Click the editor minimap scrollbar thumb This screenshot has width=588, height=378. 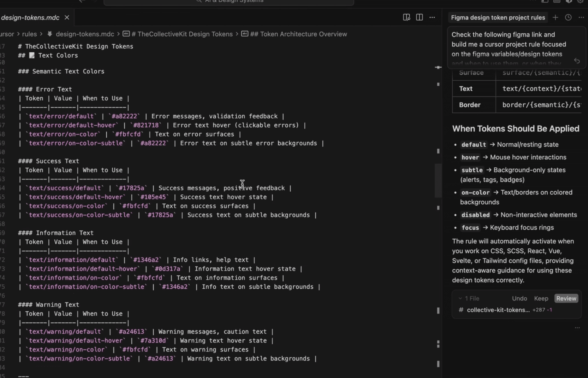[438, 181]
